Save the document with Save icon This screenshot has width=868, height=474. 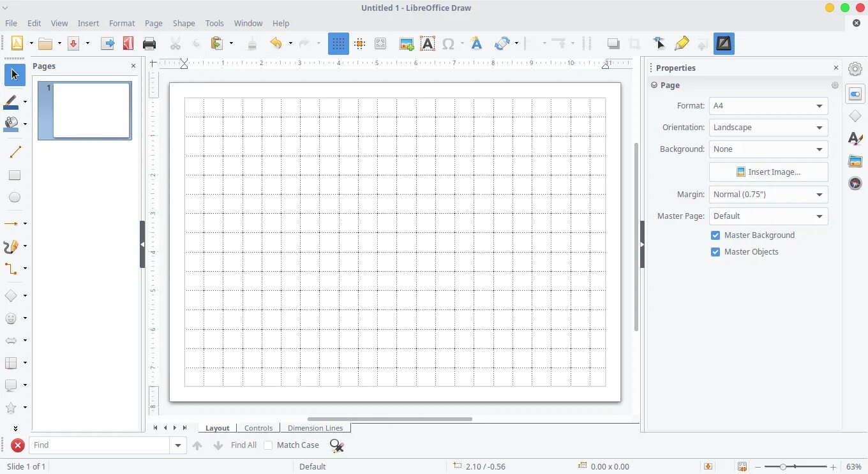coord(73,43)
